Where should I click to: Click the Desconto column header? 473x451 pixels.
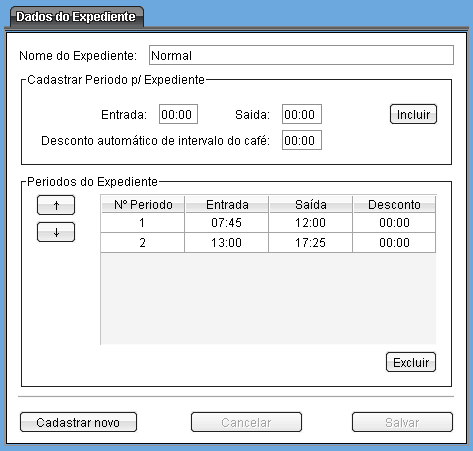(394, 204)
